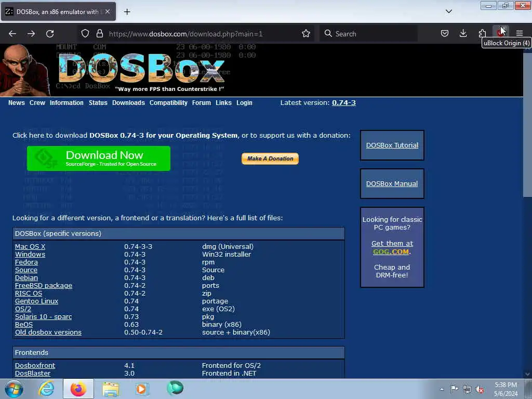This screenshot has height=399, width=532.
Task: Open the Windows Start button
Action: tap(14, 389)
